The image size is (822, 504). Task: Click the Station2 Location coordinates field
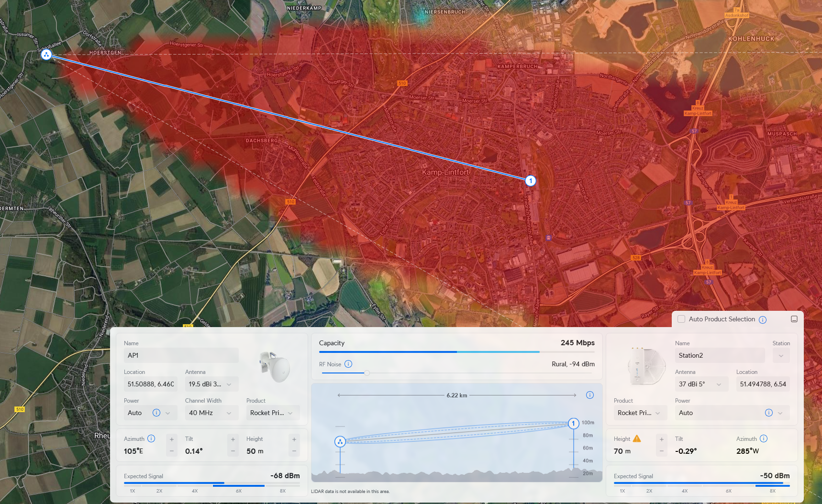coord(763,384)
